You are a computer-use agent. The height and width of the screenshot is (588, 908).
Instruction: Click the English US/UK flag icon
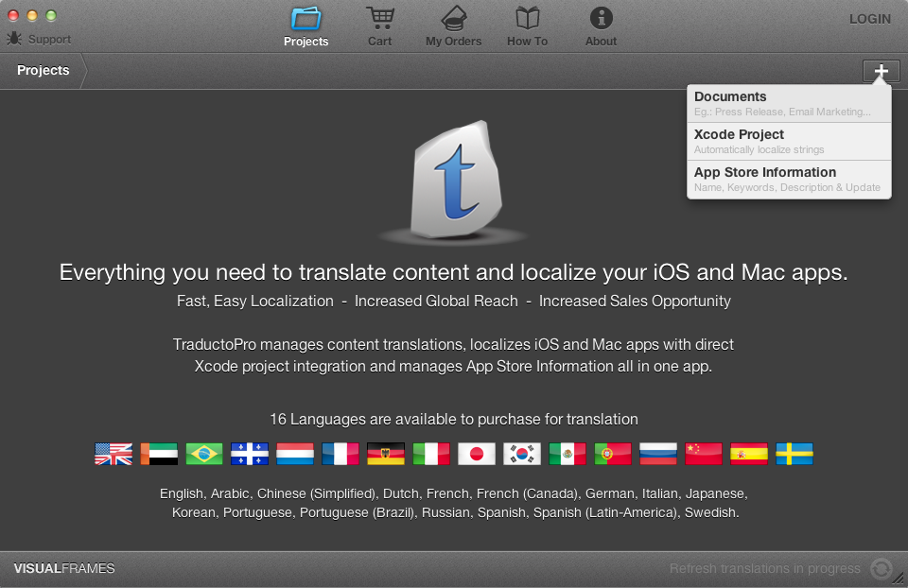tap(113, 454)
